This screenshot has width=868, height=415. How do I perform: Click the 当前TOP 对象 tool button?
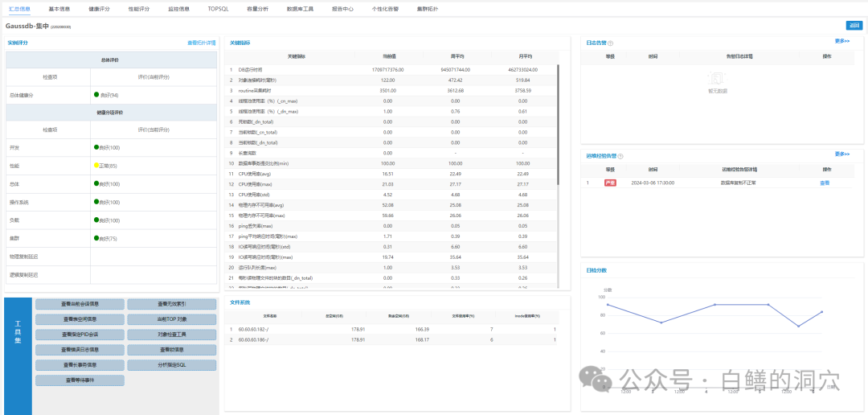(x=172, y=320)
